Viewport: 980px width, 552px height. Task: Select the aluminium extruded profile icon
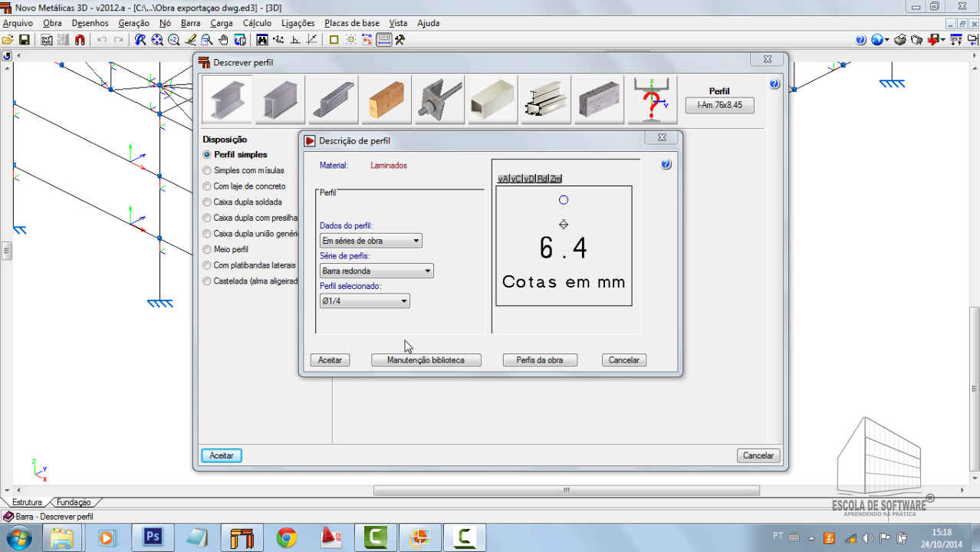point(545,100)
